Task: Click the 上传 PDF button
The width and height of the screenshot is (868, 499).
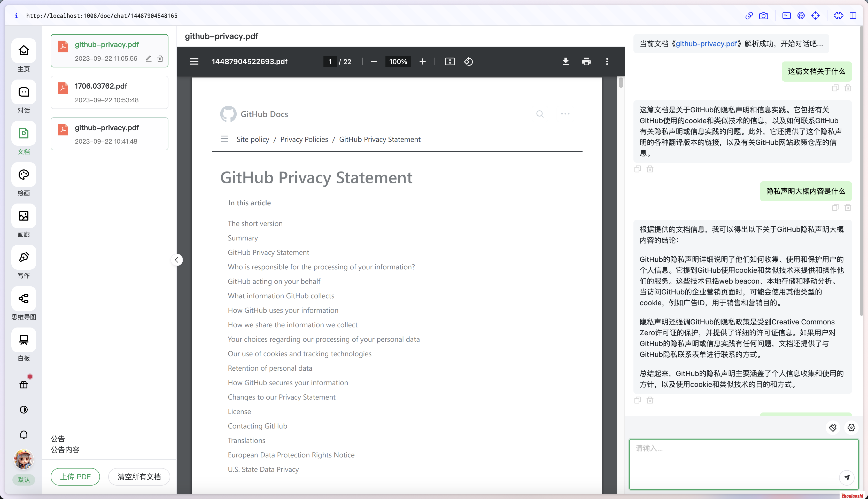Action: (x=75, y=477)
